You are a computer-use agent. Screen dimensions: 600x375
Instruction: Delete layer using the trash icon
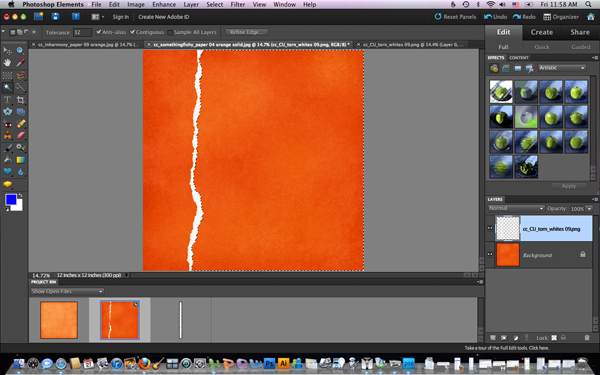[x=587, y=338]
